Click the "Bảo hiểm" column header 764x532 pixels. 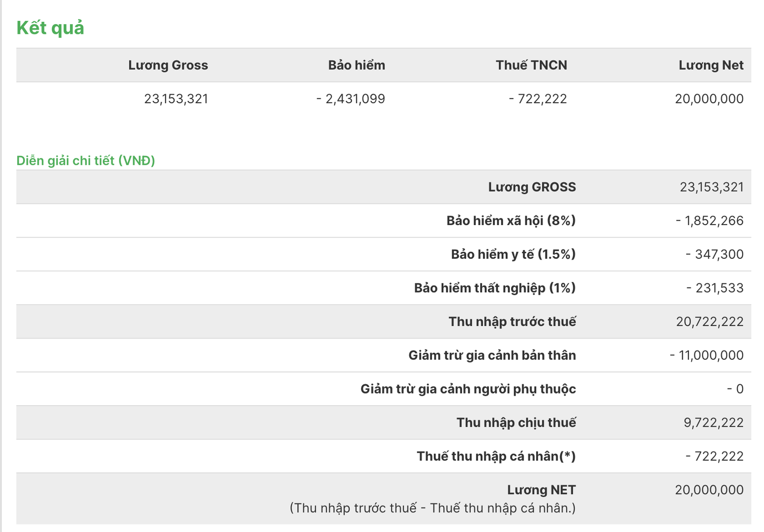coord(356,65)
